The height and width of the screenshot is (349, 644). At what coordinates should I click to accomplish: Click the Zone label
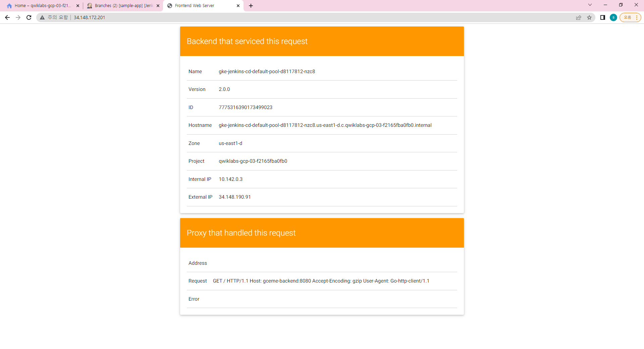pyautogui.click(x=194, y=143)
